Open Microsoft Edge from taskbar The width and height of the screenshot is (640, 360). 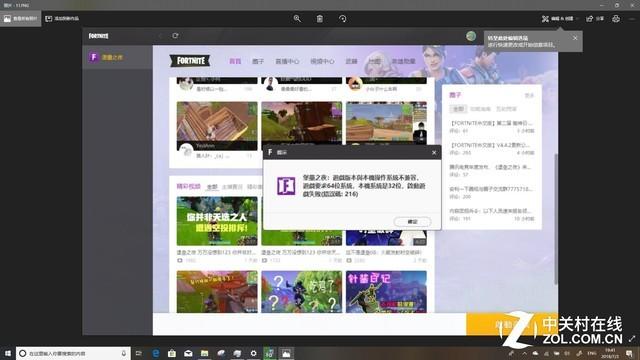point(156,353)
